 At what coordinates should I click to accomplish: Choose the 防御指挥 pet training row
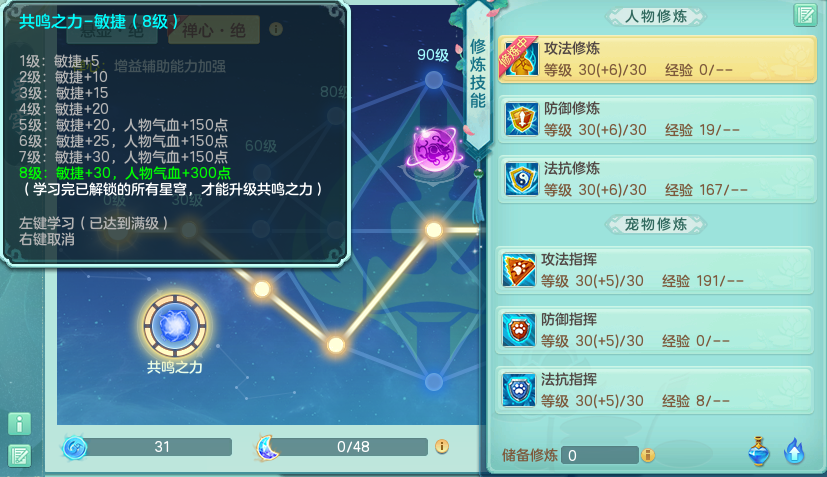point(655,330)
